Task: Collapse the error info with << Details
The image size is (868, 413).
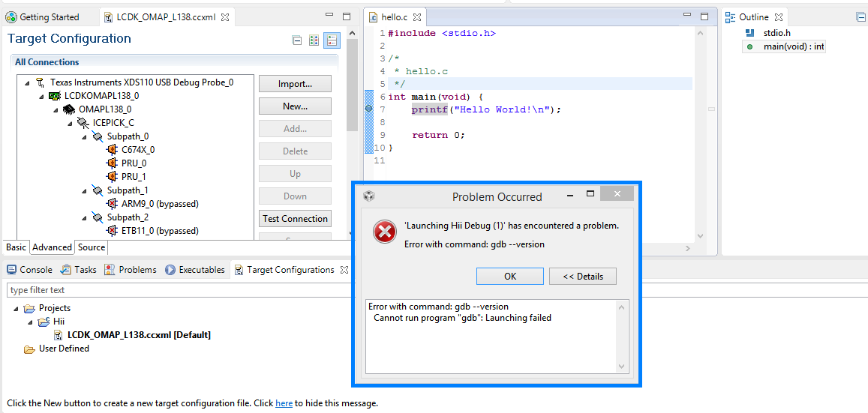Action: 583,277
